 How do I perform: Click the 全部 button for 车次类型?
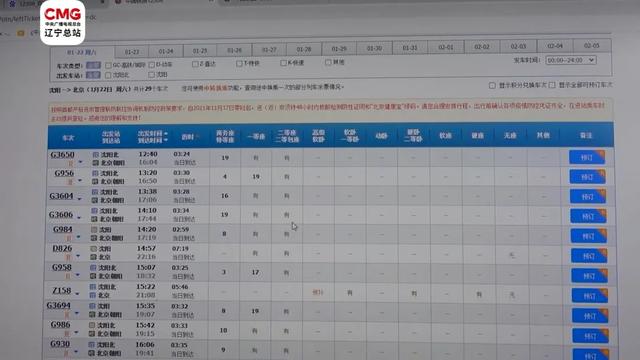(x=93, y=65)
